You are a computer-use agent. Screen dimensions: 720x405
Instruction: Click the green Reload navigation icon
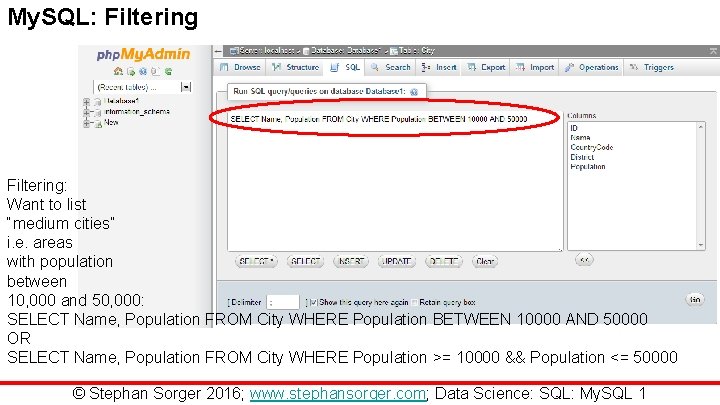[169, 71]
